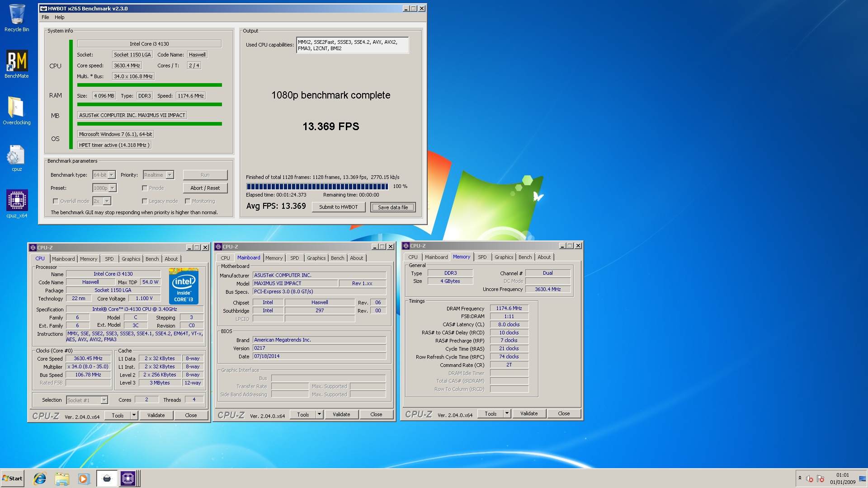Image resolution: width=868 pixels, height=488 pixels.
Task: Click the HWBOT x265 title bar icon
Action: pyautogui.click(x=44, y=9)
